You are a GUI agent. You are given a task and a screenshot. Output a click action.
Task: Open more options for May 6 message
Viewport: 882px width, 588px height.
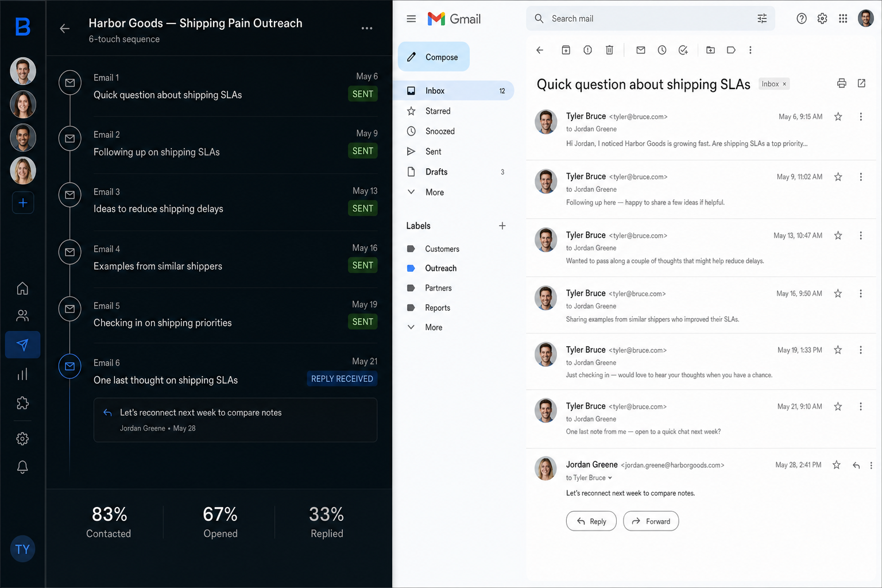click(860, 117)
